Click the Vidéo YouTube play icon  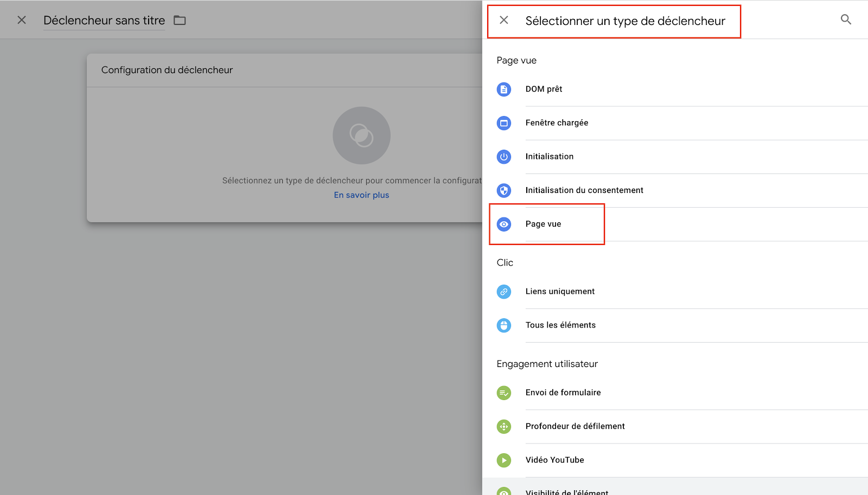[504, 460]
